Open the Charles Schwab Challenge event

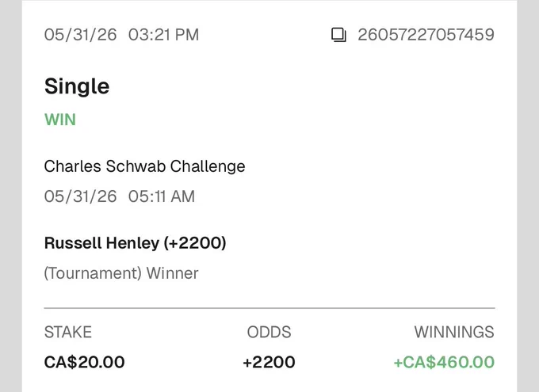[145, 166]
